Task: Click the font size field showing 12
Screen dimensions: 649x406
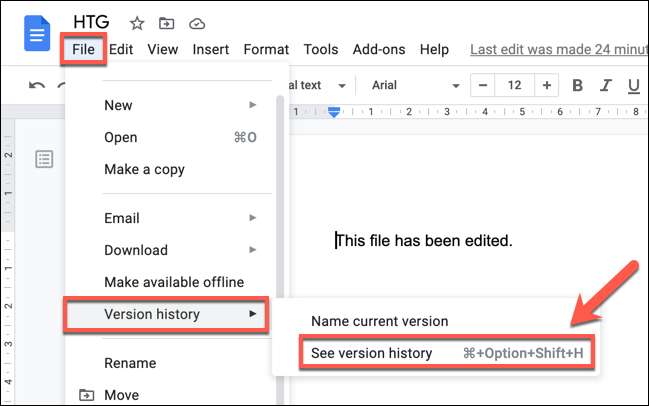Action: coord(515,86)
